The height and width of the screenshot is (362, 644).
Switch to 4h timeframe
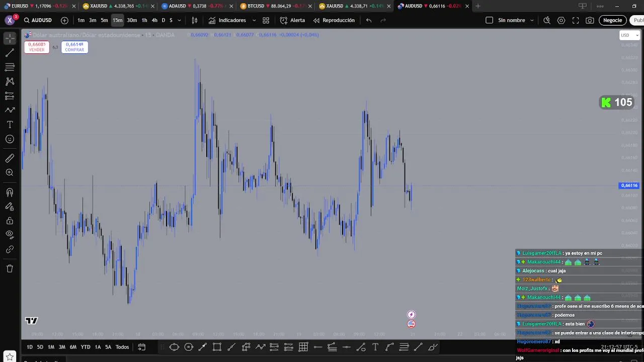click(x=154, y=20)
